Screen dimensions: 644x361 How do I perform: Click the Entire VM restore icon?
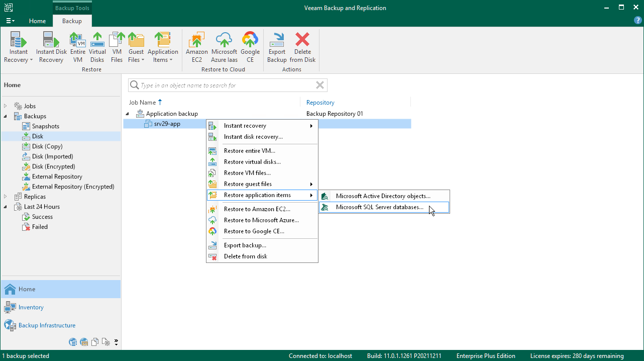77,47
